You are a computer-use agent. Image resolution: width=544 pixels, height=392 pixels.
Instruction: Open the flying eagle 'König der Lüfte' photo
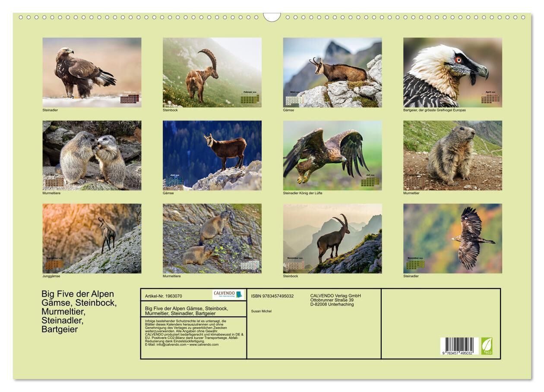(332, 155)
